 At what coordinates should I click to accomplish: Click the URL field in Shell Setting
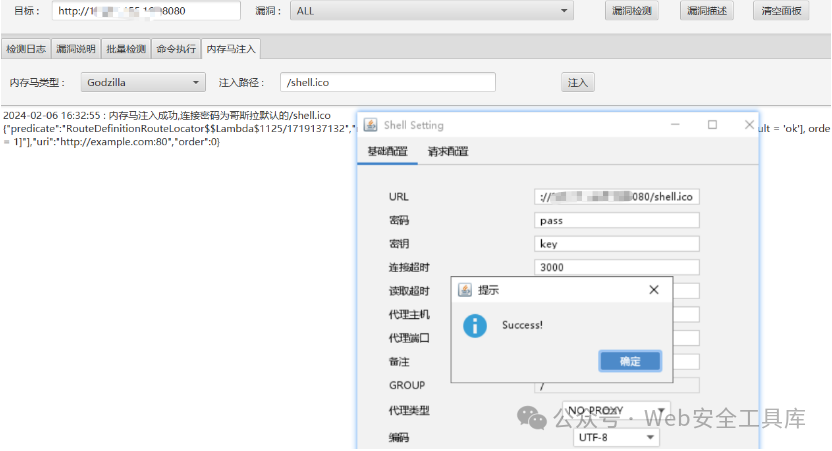point(617,197)
